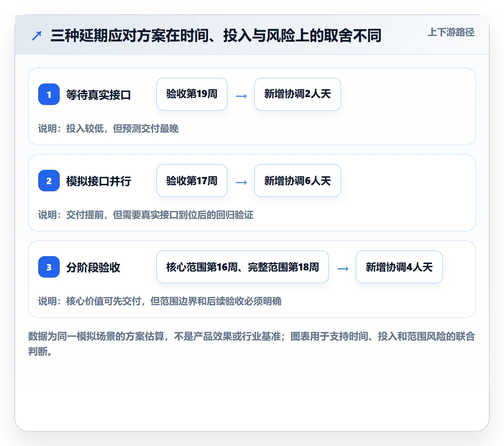Click the diagonal arrow icon beside the title

(x=37, y=36)
